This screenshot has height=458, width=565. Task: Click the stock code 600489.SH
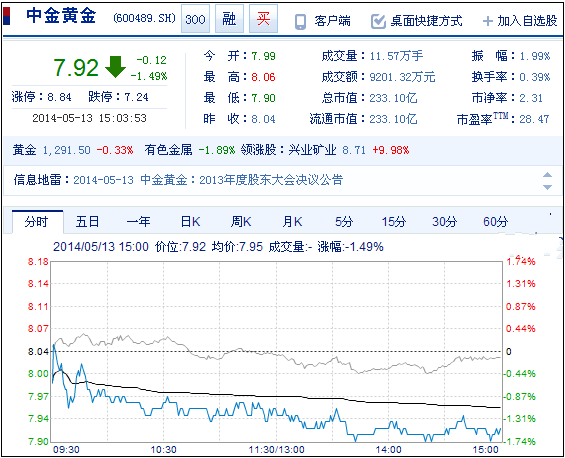click(144, 18)
